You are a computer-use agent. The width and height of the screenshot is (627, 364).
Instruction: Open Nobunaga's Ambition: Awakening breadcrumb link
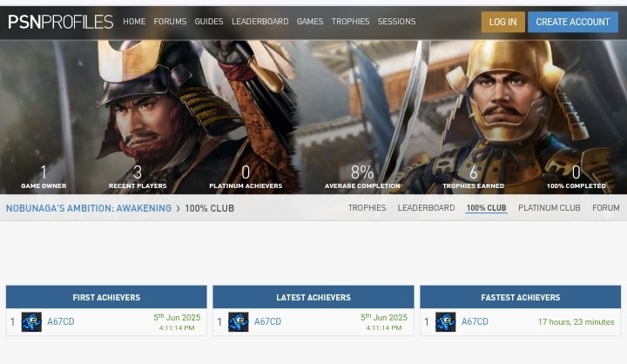click(x=89, y=208)
